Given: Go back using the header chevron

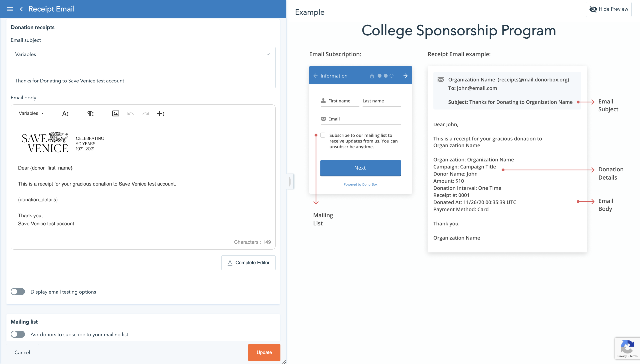Looking at the screenshot, I should tap(22, 9).
